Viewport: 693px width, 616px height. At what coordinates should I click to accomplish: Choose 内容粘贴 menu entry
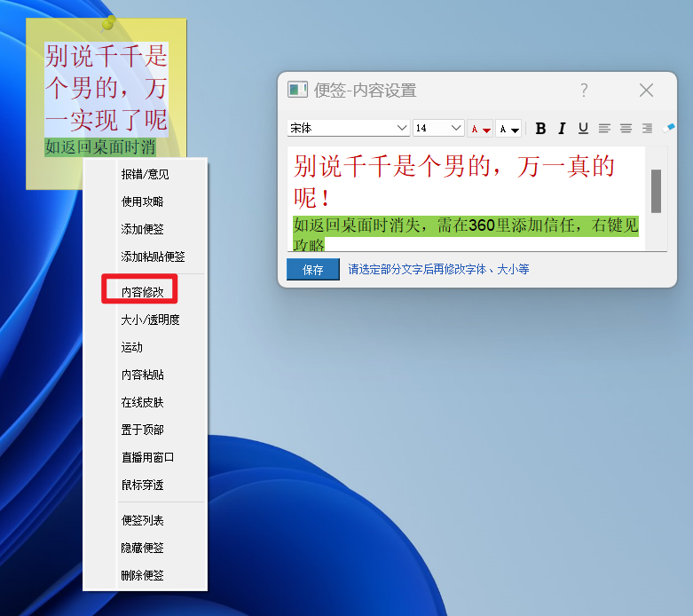click(142, 375)
